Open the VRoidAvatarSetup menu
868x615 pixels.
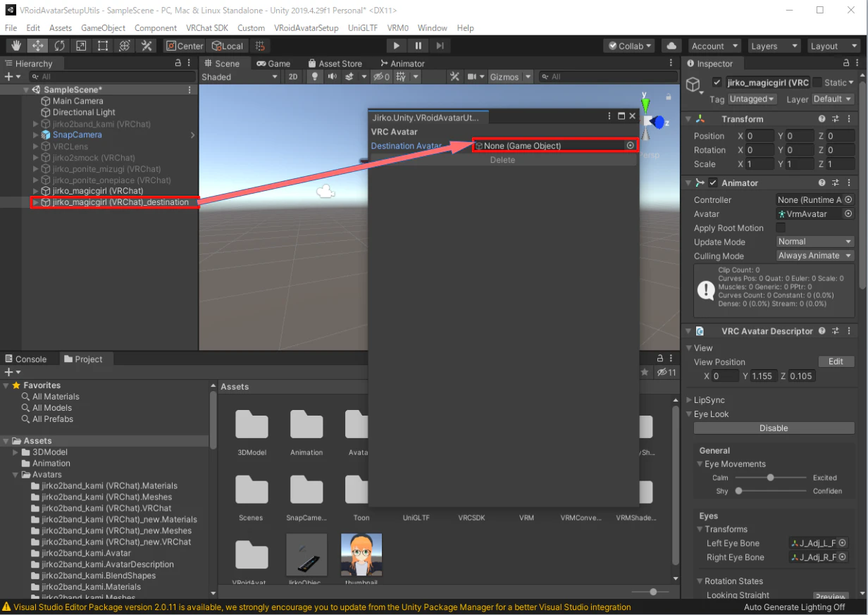306,28
